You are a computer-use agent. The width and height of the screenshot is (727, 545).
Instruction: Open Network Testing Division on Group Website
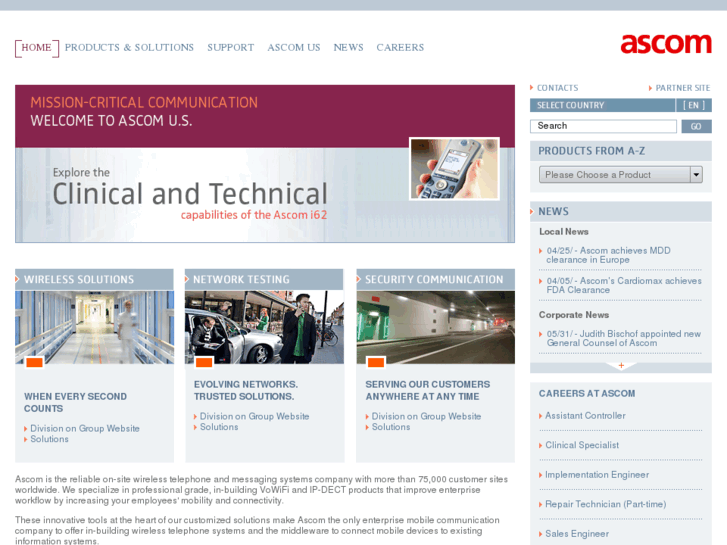click(x=254, y=417)
